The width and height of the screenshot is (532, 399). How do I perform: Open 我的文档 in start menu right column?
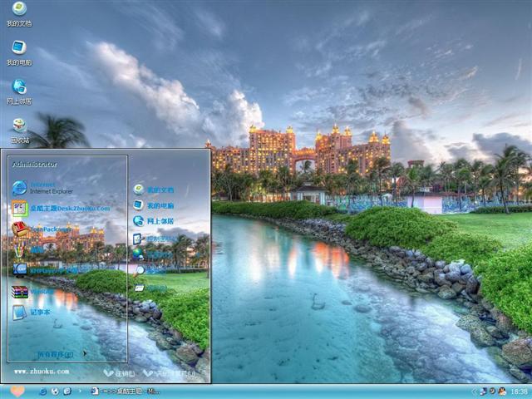(x=153, y=190)
